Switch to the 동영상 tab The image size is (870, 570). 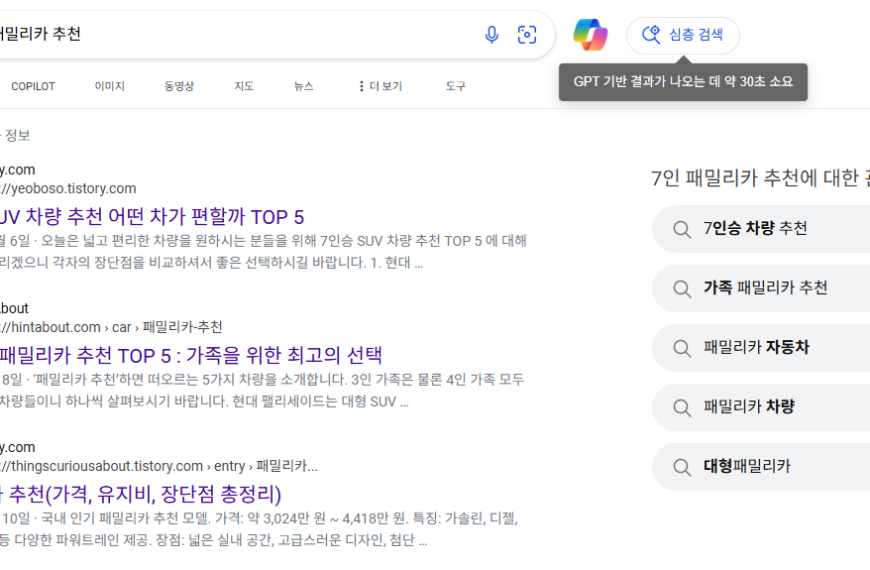[179, 86]
